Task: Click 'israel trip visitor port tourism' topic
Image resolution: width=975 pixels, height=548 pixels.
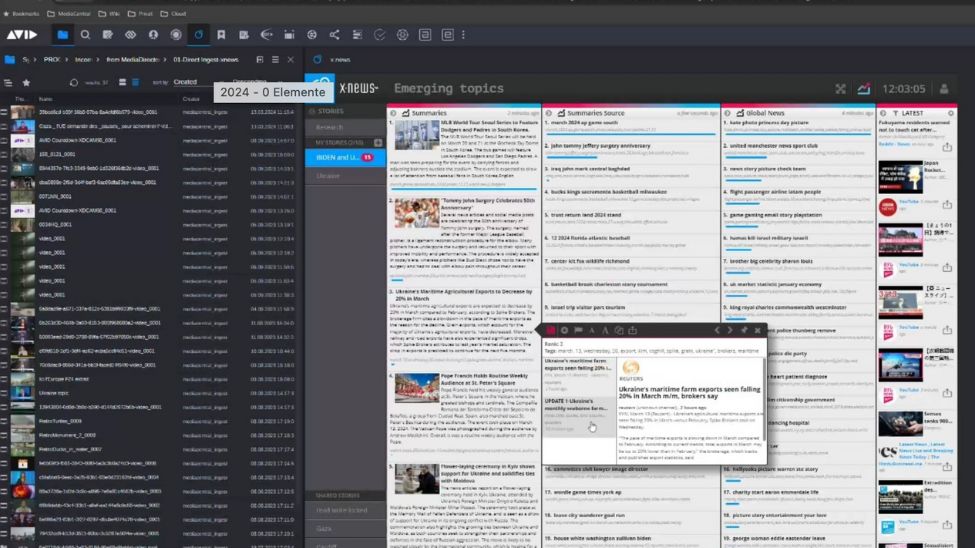Action: coord(588,307)
